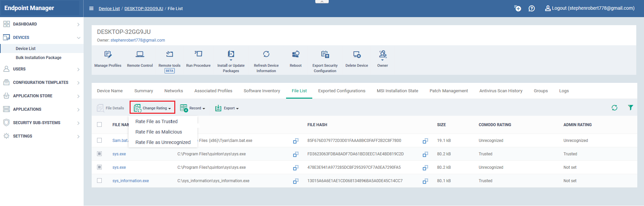Open the Patch Management tab
Viewport: 644px width, 206px height.
point(449,91)
